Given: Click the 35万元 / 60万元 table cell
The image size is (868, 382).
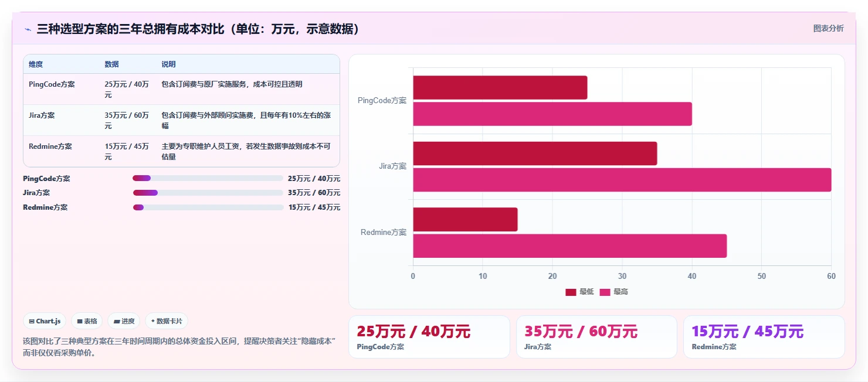Looking at the screenshot, I should click(x=127, y=121).
